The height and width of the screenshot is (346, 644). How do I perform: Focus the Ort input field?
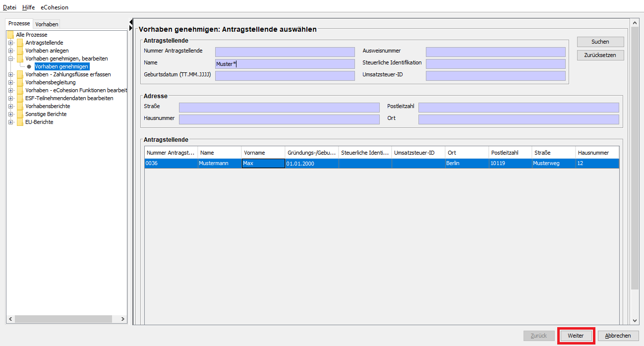tap(519, 119)
